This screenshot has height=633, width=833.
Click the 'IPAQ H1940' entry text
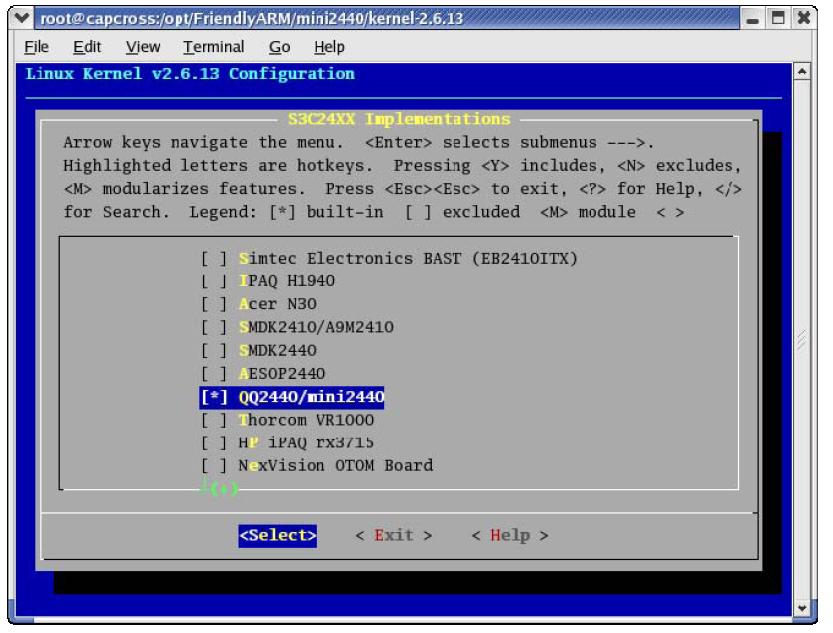(x=287, y=281)
